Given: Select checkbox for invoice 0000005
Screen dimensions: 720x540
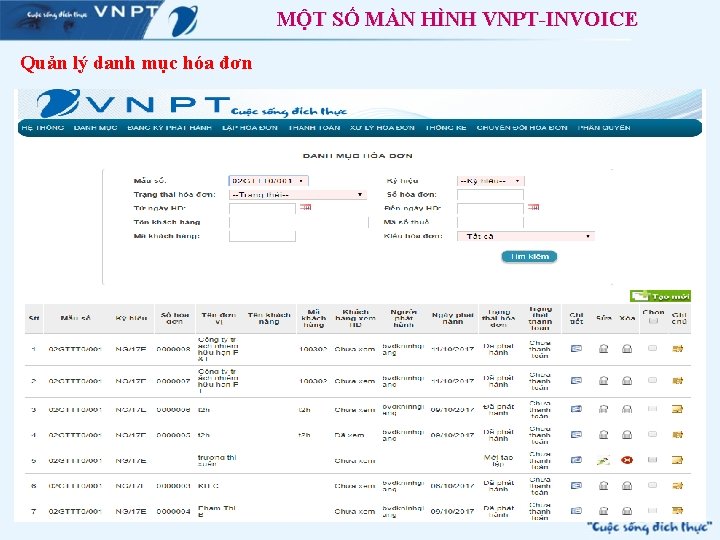Looking at the screenshot, I should 652,434.
